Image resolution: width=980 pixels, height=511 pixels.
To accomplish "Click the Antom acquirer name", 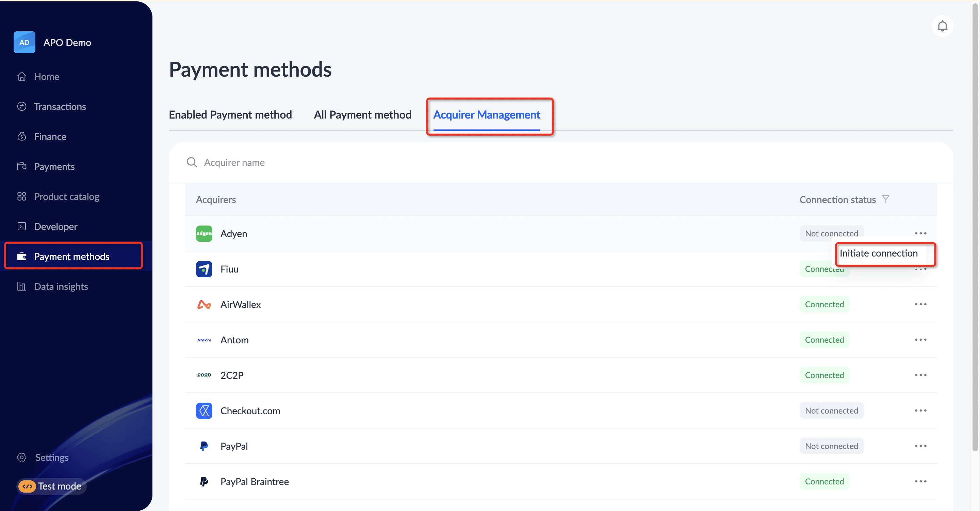I will click(x=234, y=340).
